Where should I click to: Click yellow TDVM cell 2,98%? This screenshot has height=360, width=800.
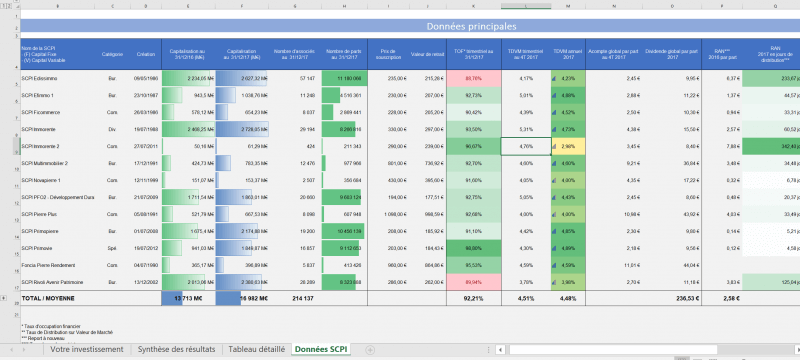568,146
